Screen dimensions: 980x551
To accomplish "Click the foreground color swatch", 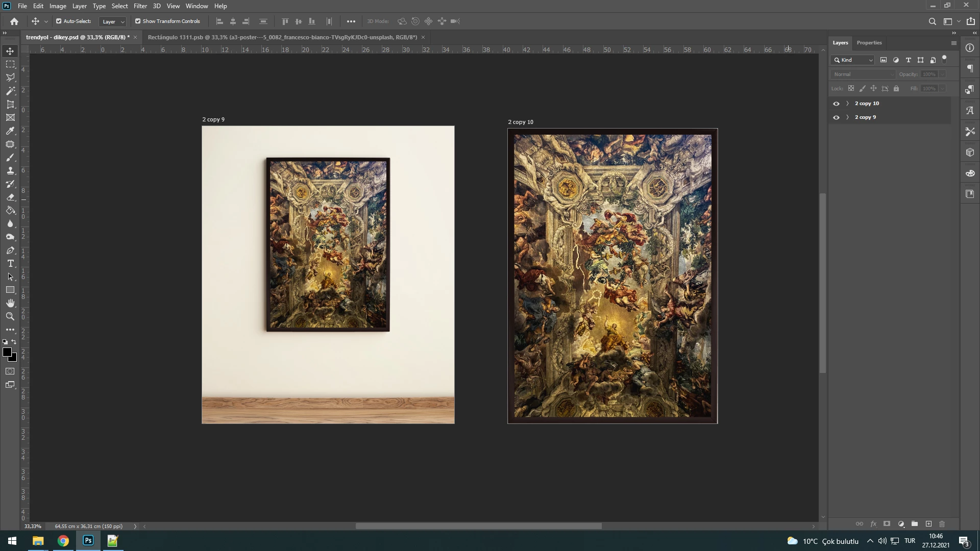I will pos(7,352).
